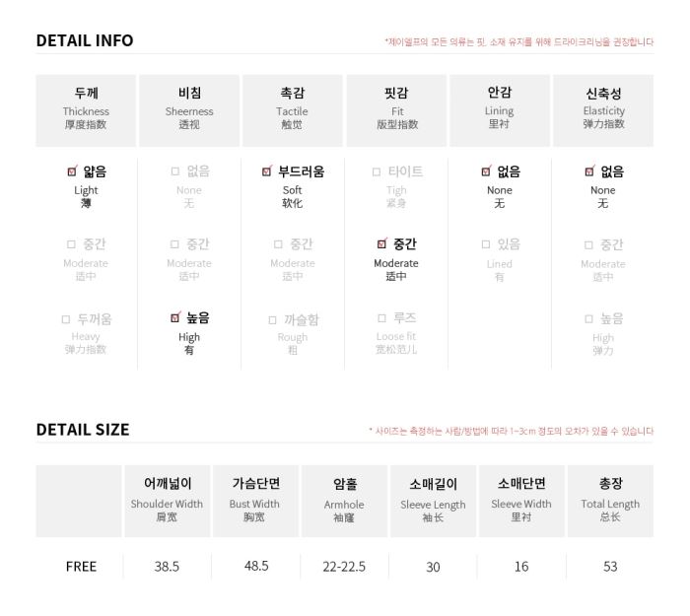Tick the High elasticity checkbox
The image size is (690, 616).
coord(588,318)
